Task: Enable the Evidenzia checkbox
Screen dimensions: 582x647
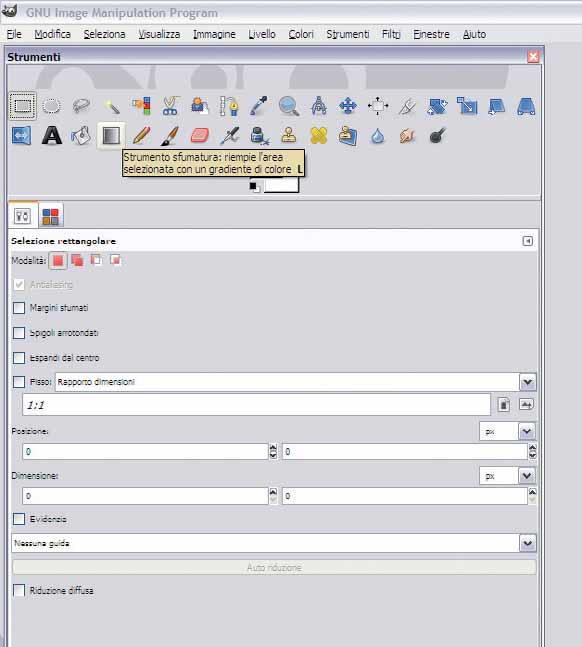Action: tap(19, 519)
